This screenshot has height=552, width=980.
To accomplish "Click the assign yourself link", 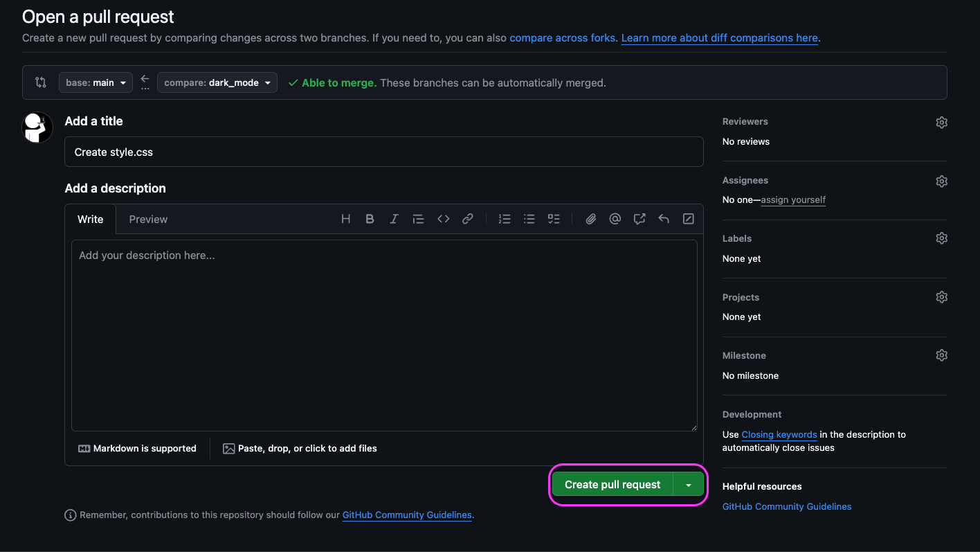I will click(x=793, y=199).
